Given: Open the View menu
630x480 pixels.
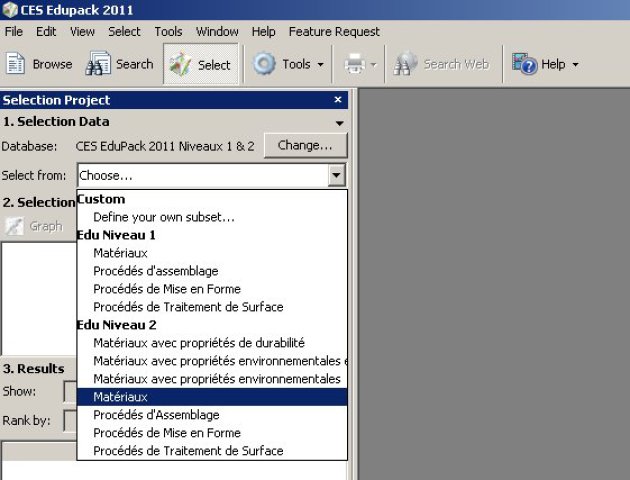Looking at the screenshot, I should [x=82, y=32].
